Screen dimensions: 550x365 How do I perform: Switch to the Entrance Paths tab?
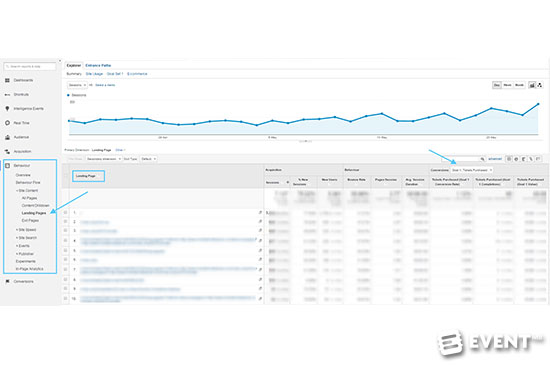[98, 66]
